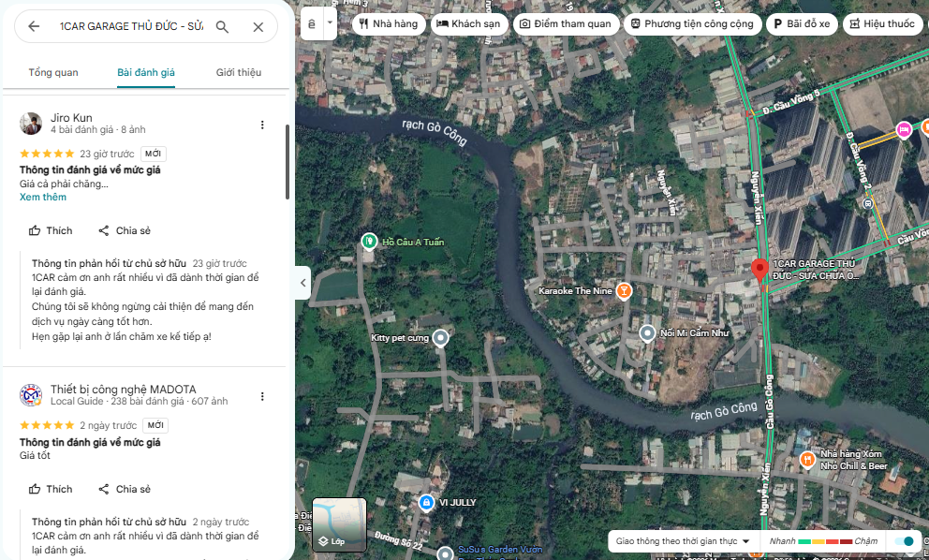This screenshot has width=929, height=560.
Task: Open Jiro Kun reviewer name
Action: 71,117
